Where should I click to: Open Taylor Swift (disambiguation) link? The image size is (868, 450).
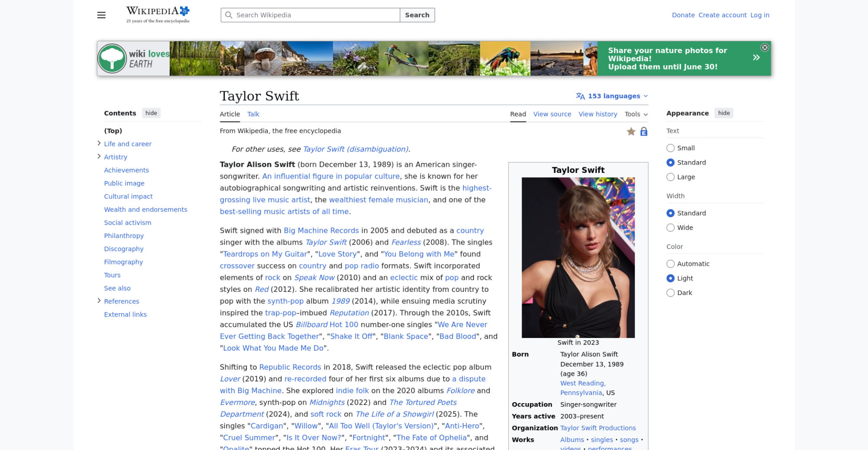355,149
